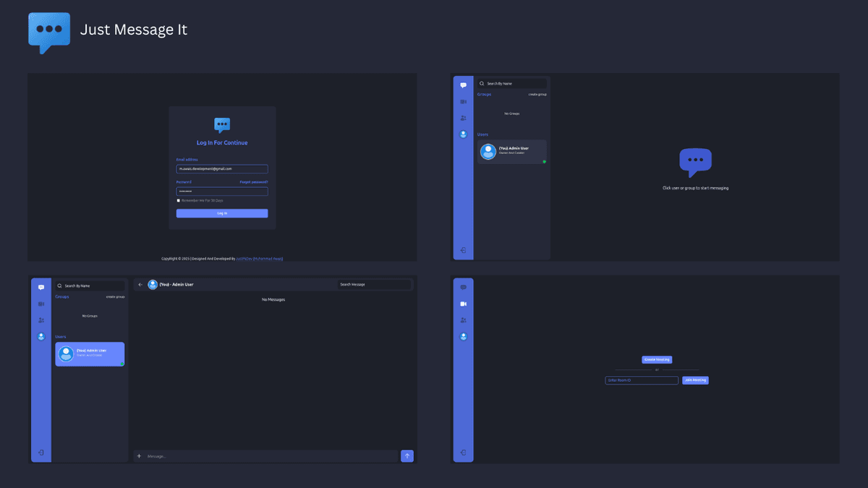The width and height of the screenshot is (868, 488).
Task: Click the Enter Room ID field
Action: [x=641, y=380]
